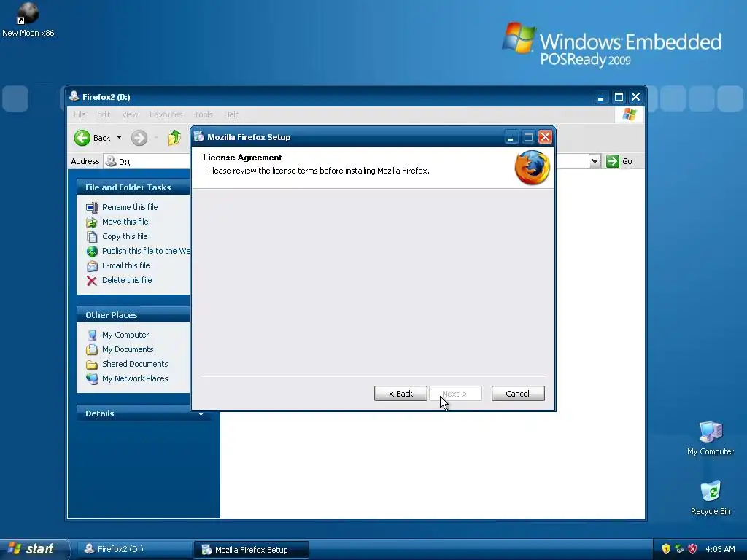747x560 pixels.
Task: Click the Delete this file link
Action: (127, 281)
